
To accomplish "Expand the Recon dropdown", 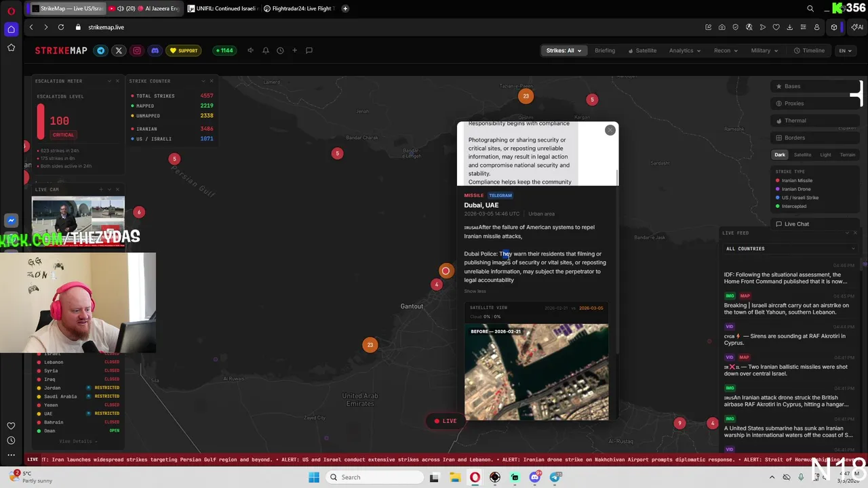I will 726,50.
